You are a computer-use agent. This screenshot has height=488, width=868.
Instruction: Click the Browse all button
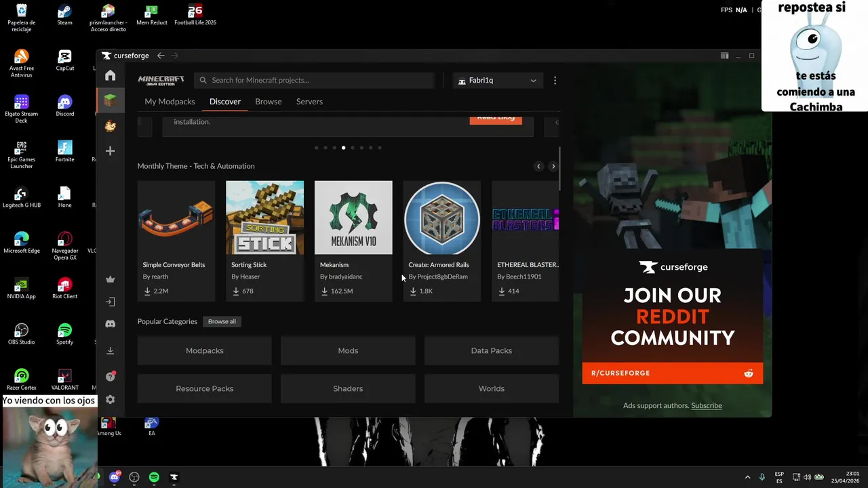(x=222, y=321)
